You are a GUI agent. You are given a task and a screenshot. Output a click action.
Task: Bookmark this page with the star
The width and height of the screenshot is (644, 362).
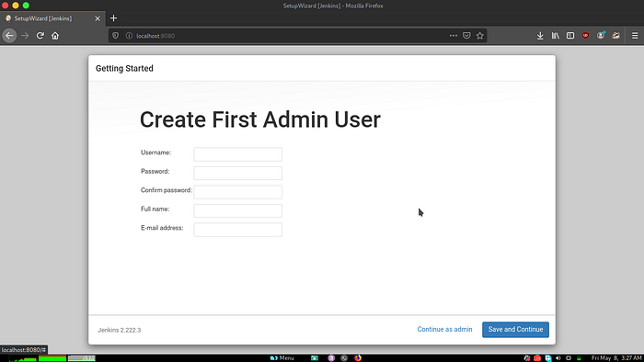pyautogui.click(x=479, y=36)
